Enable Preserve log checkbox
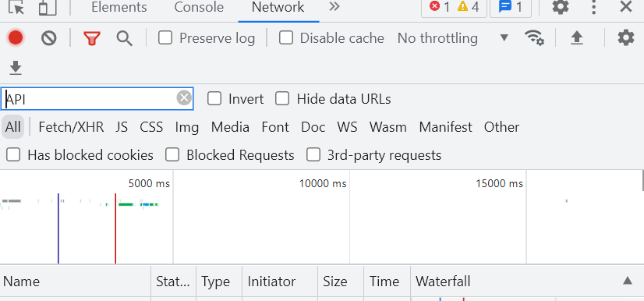Screen dimensions: 644x301 [x=165, y=38]
